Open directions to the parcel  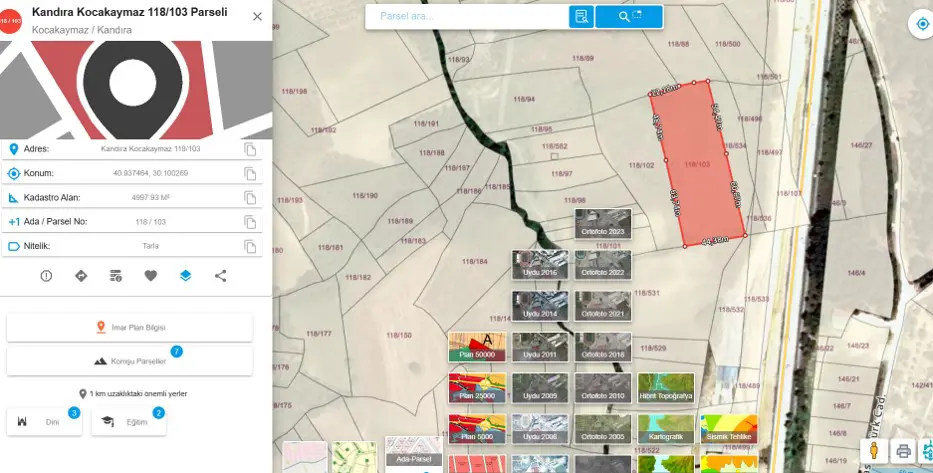click(x=81, y=275)
